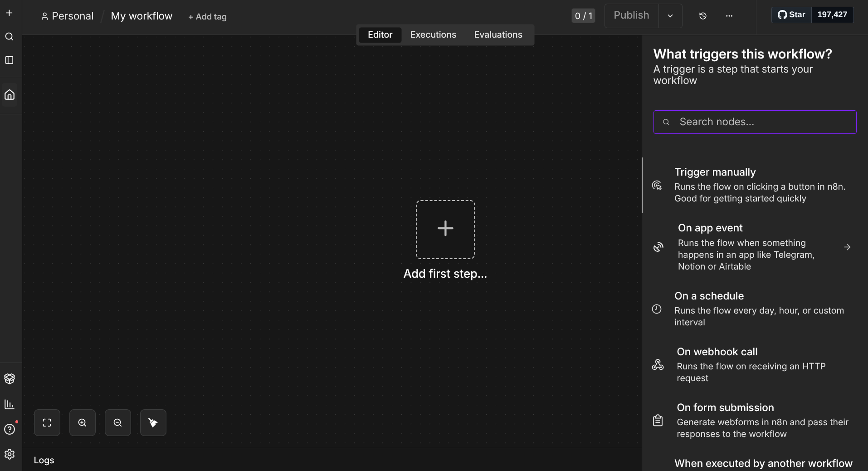Open workflow history clock icon
The width and height of the screenshot is (868, 471).
coord(703,16)
